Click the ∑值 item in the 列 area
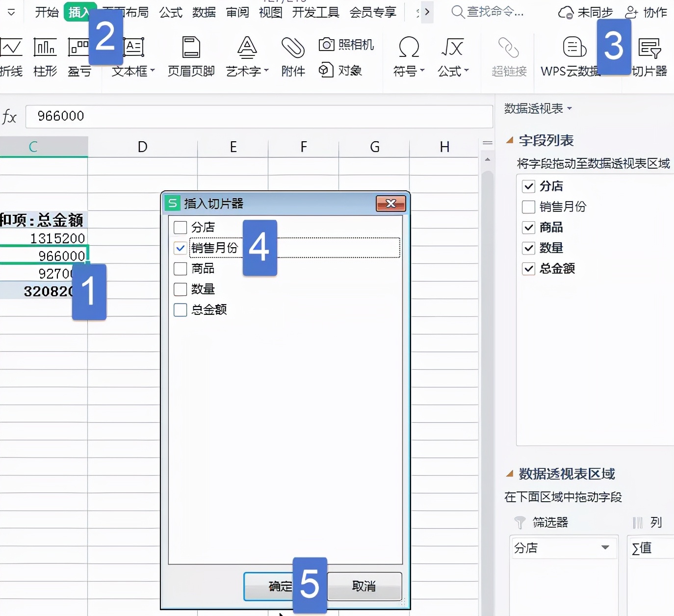 tap(651, 548)
